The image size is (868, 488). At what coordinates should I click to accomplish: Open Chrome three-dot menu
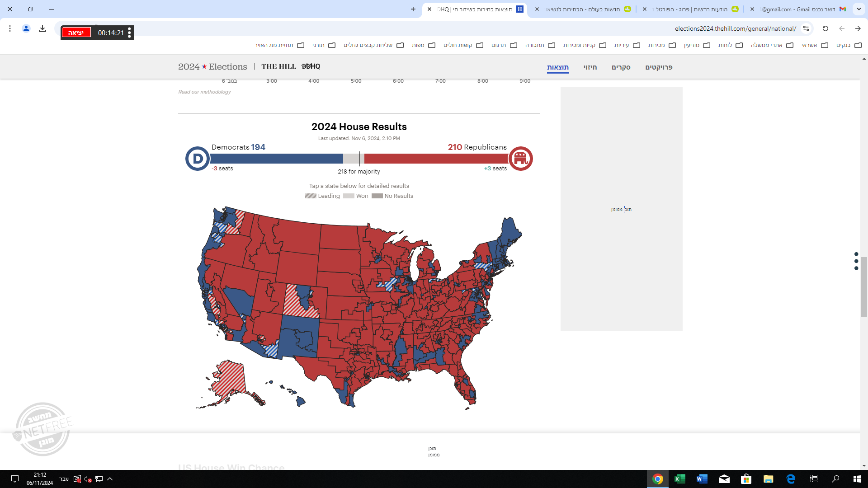(10, 28)
